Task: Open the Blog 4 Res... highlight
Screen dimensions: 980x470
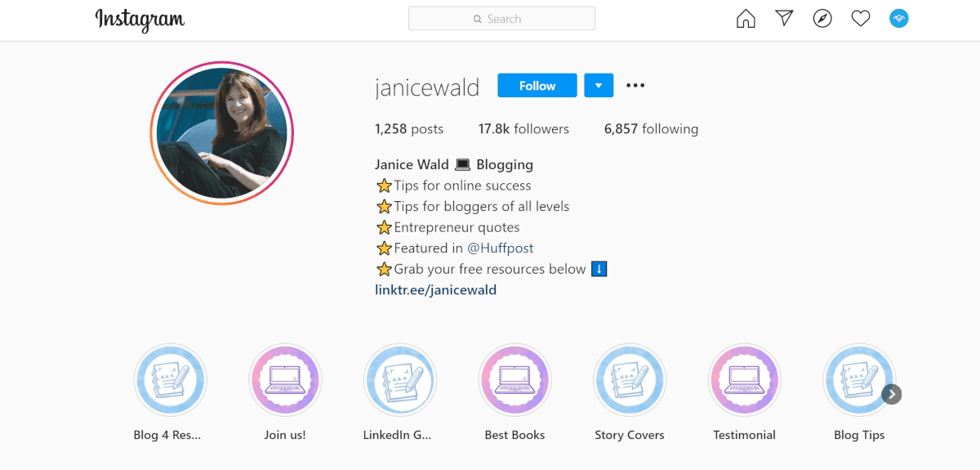Action: pos(170,380)
